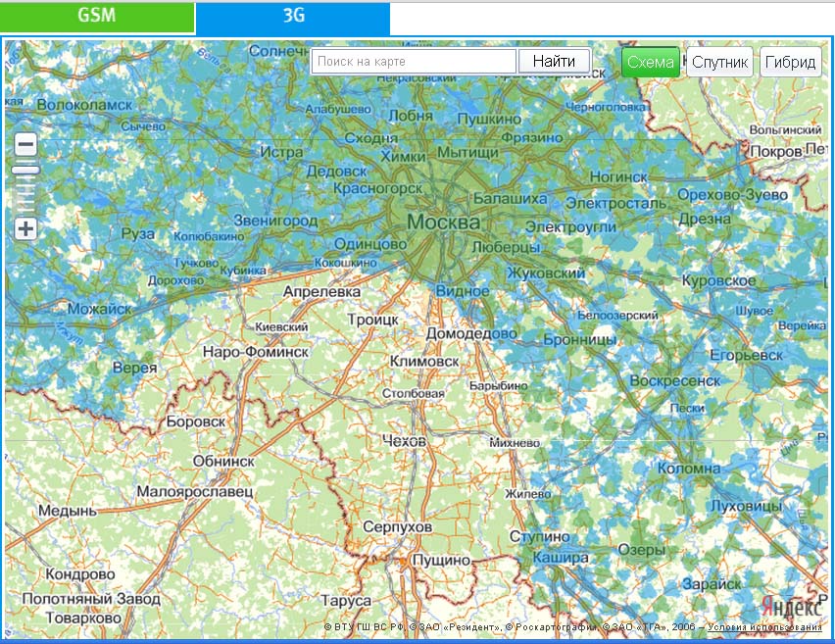Enable the Гибрид map view

(x=791, y=62)
